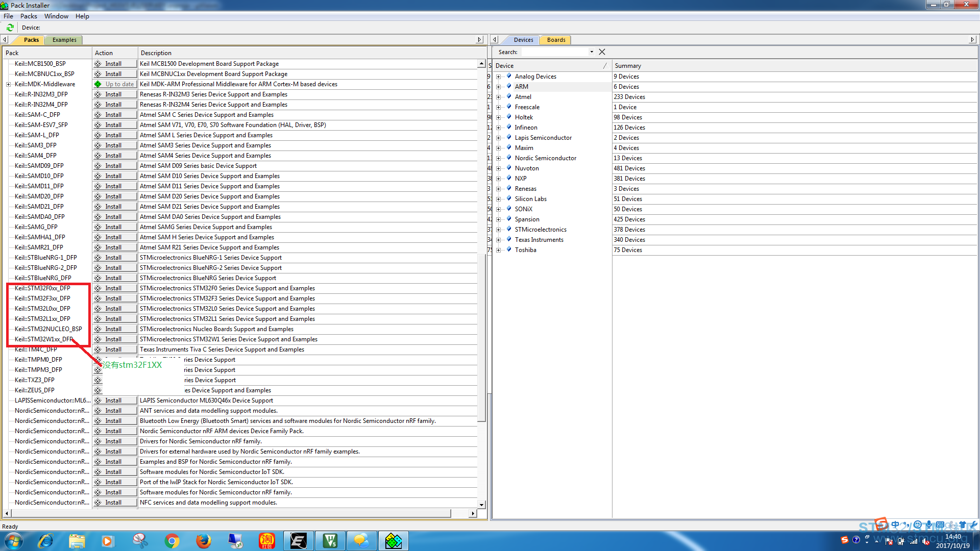The image size is (980, 551).
Task: Click the green refresh packs toolbar icon
Action: click(10, 28)
